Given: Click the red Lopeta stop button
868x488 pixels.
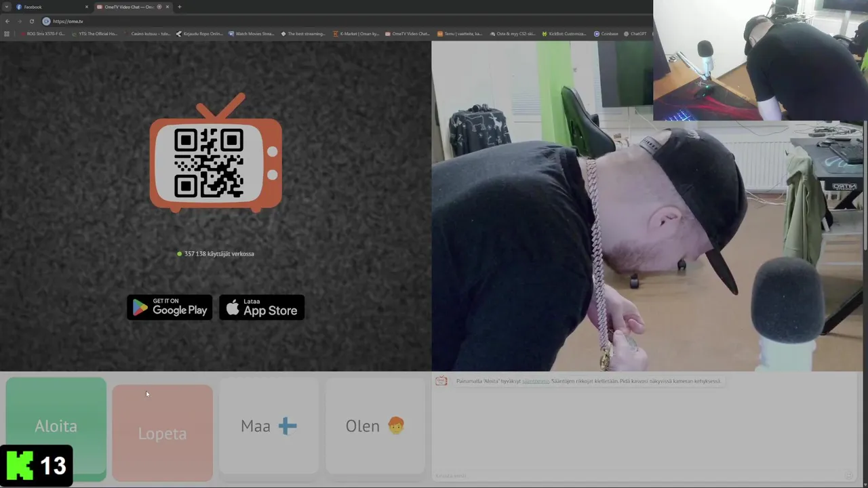Looking at the screenshot, I should point(162,432).
